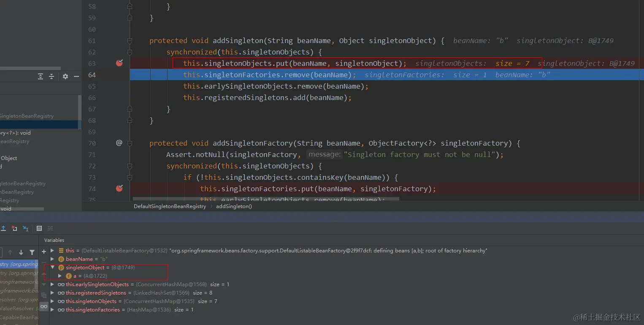
Task: Hide the Structure panel with minimize dash
Action: (76, 76)
